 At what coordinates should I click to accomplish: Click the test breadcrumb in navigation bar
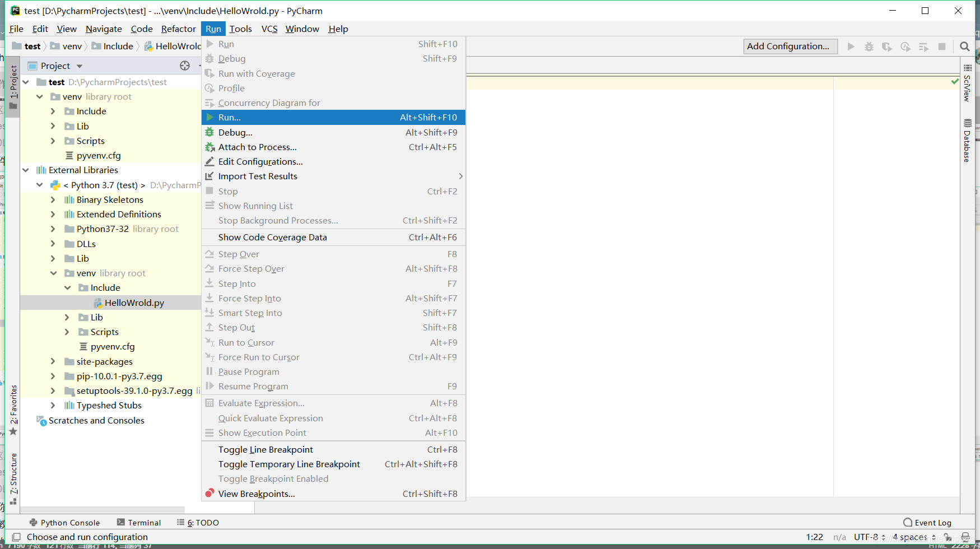point(26,46)
